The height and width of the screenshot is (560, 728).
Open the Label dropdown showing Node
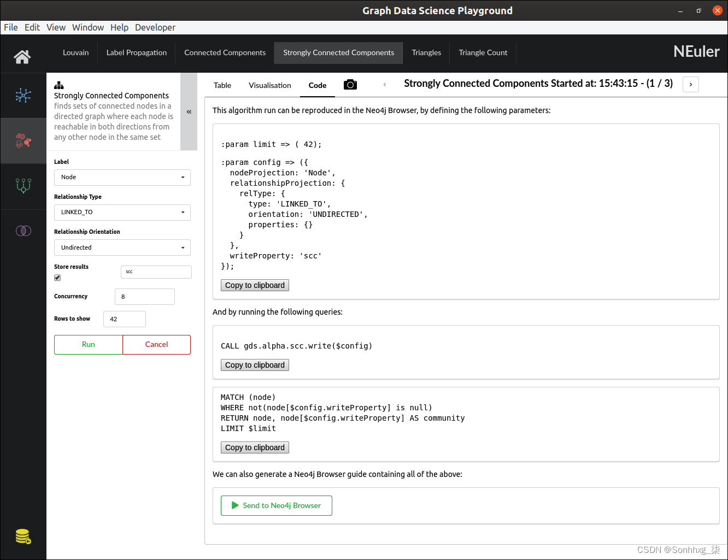(122, 177)
